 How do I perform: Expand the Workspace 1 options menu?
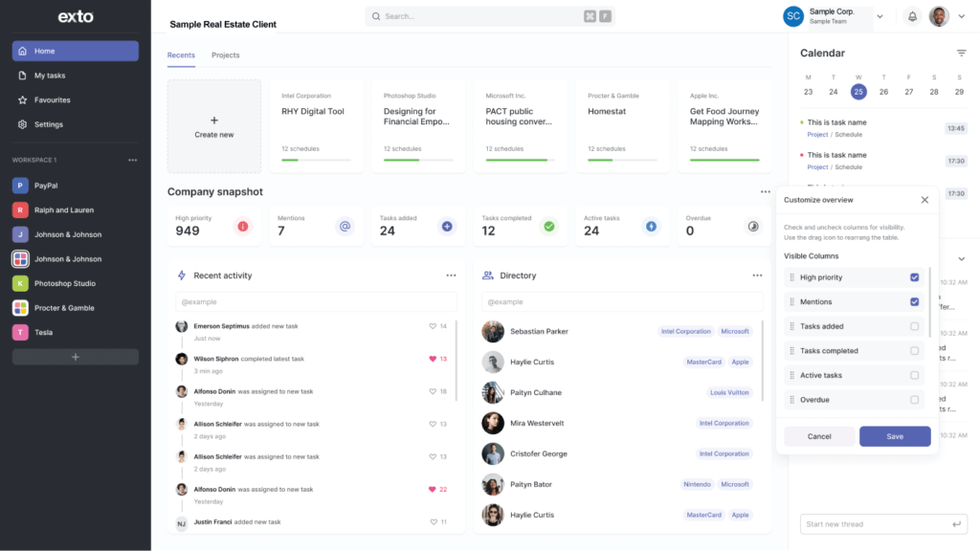(133, 159)
